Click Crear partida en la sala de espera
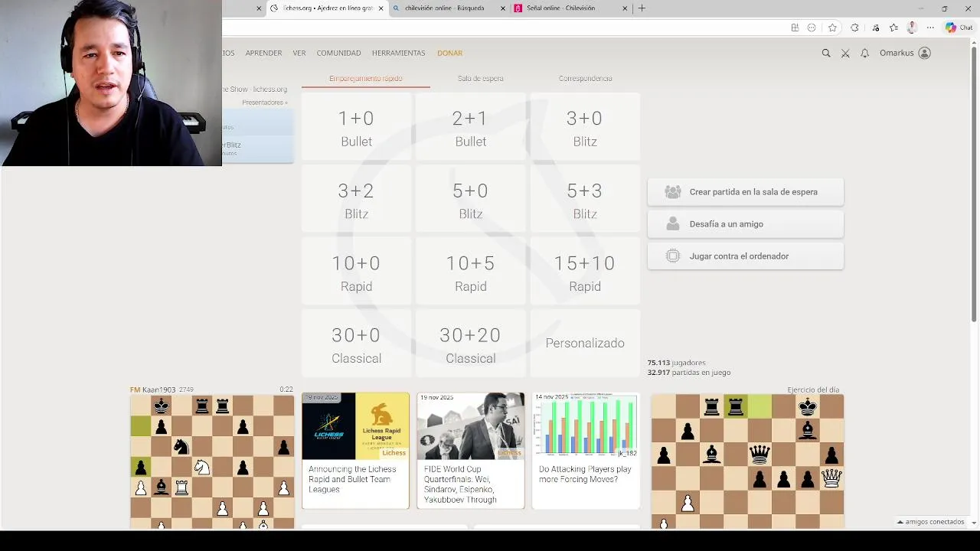980x551 pixels. [x=746, y=192]
